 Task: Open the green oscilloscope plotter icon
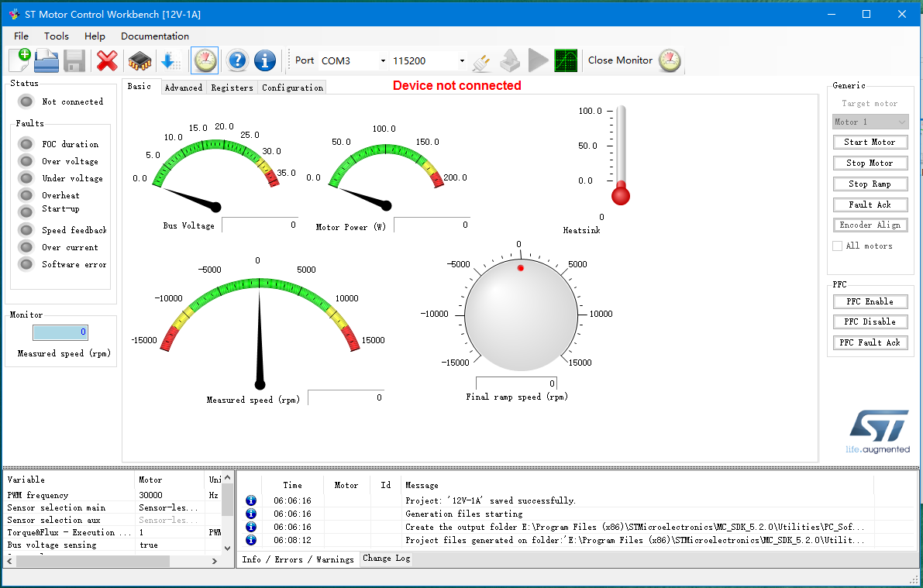(566, 60)
